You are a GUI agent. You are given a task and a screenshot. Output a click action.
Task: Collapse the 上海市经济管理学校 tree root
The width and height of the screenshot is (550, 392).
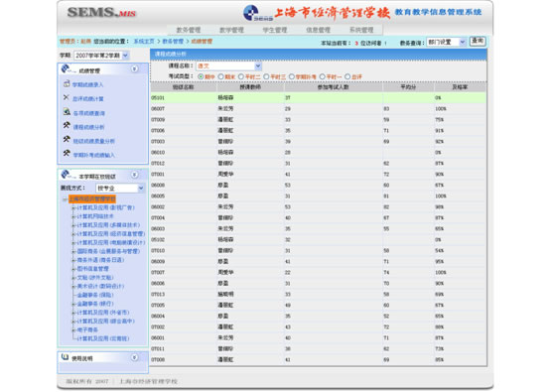(65, 199)
